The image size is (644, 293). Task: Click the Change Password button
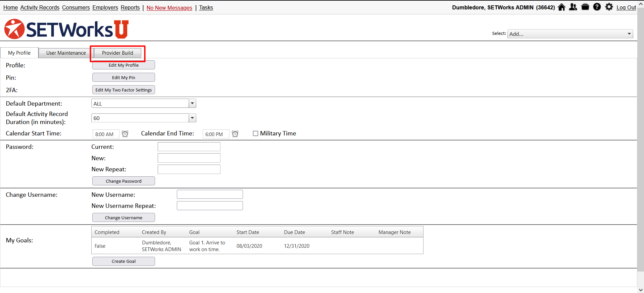pyautogui.click(x=123, y=181)
